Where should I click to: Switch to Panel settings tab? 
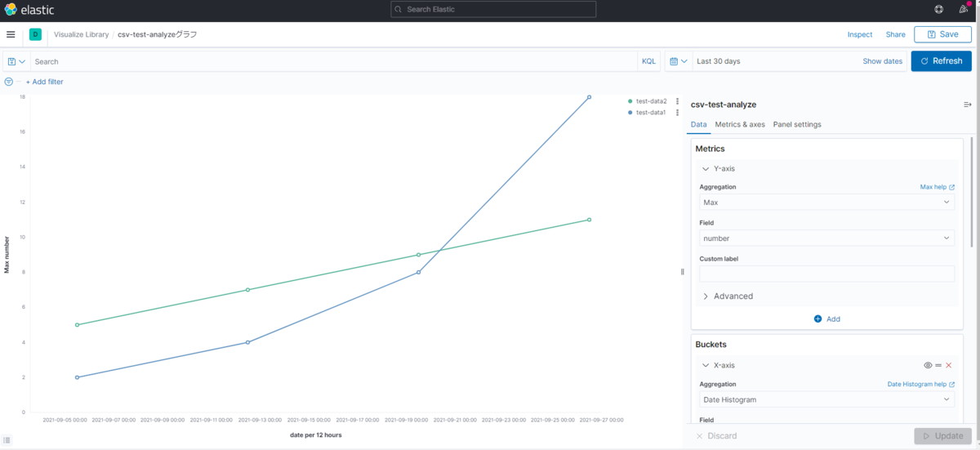797,124
